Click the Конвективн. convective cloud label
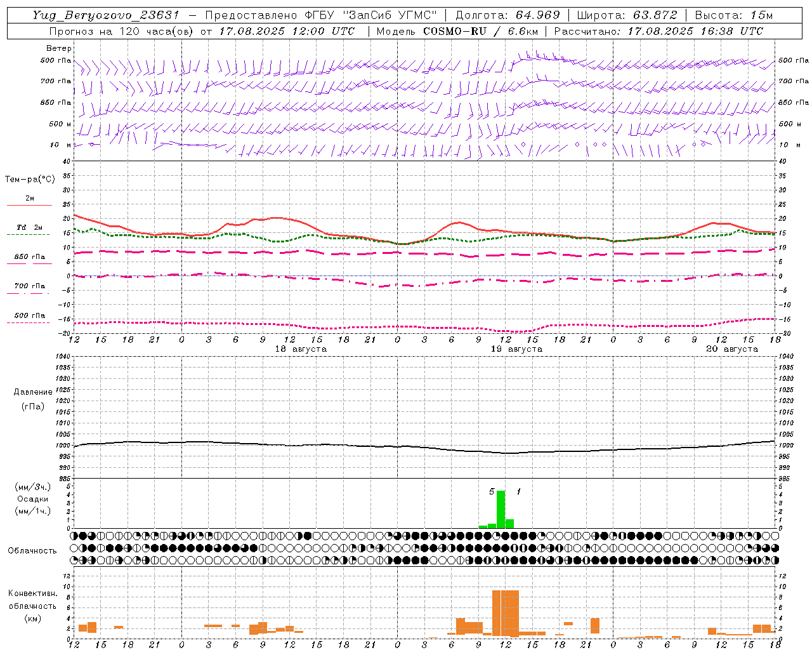This screenshot has height=650, width=812. pyautogui.click(x=33, y=594)
